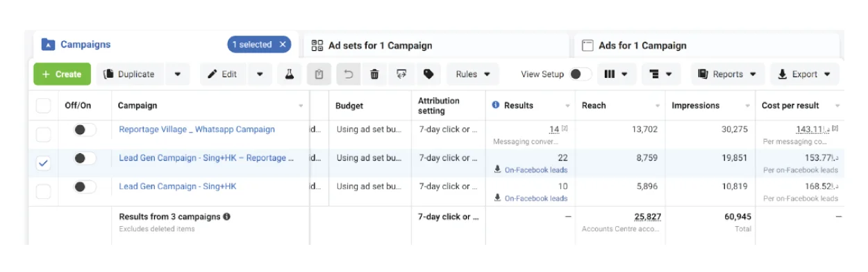Image resolution: width=868 pixels, height=272 pixels.
Task: Click the Campaigns tab folder icon
Action: (x=48, y=45)
